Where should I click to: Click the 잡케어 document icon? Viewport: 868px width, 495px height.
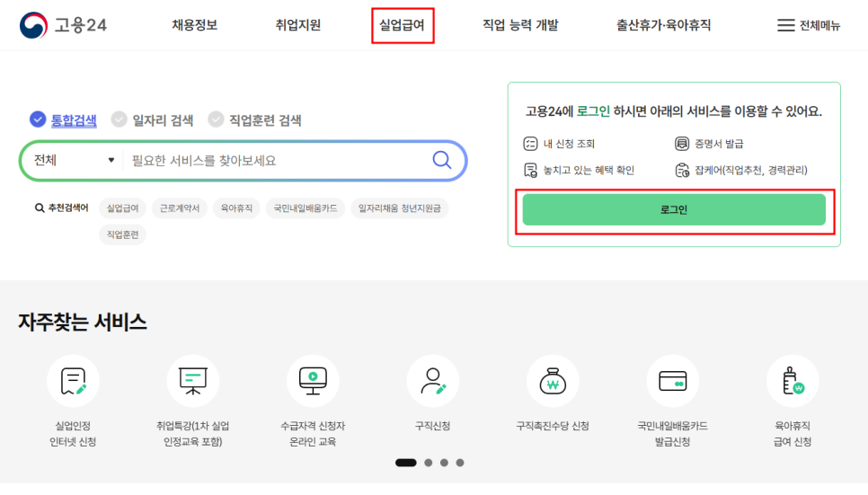point(681,170)
